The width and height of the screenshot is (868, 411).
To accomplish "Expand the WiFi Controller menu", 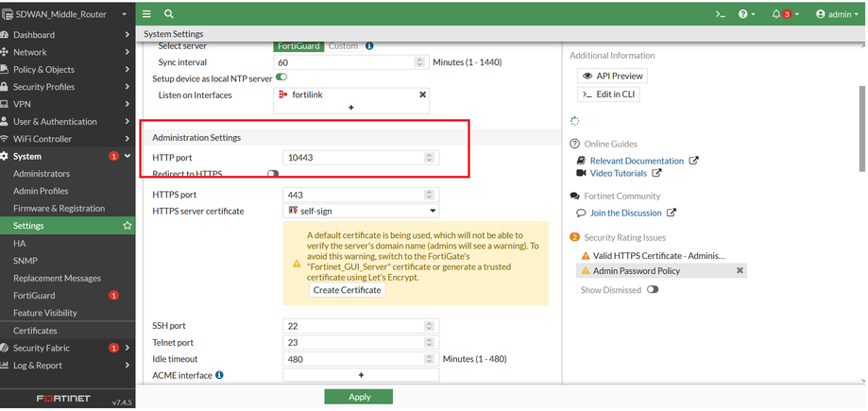I will [68, 139].
